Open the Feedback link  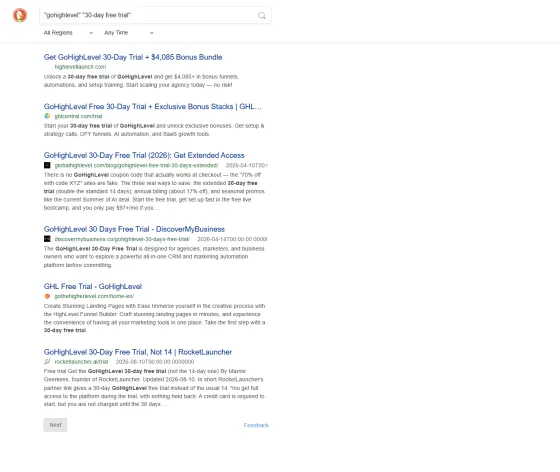tap(256, 425)
